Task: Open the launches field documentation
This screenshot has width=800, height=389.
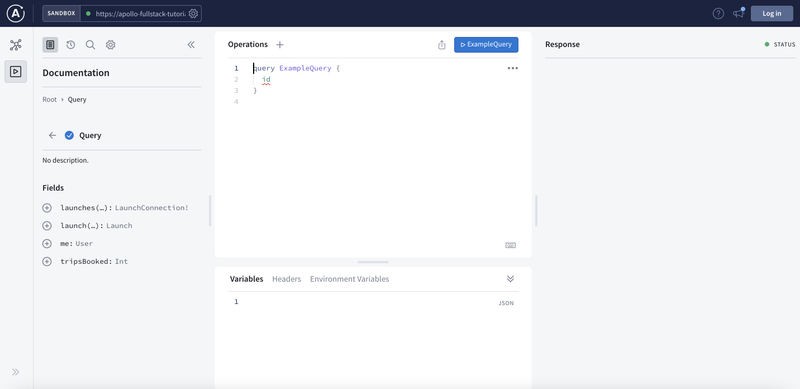Action: click(x=86, y=208)
